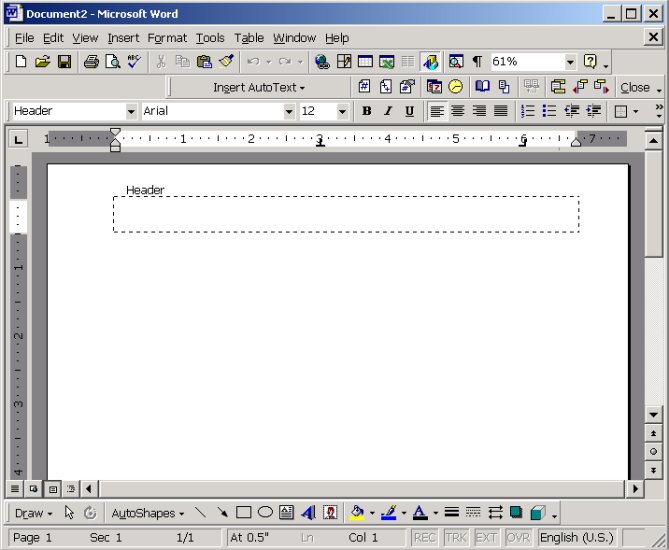This screenshot has width=669, height=550.
Task: Click the Text Box tool
Action: click(x=286, y=513)
